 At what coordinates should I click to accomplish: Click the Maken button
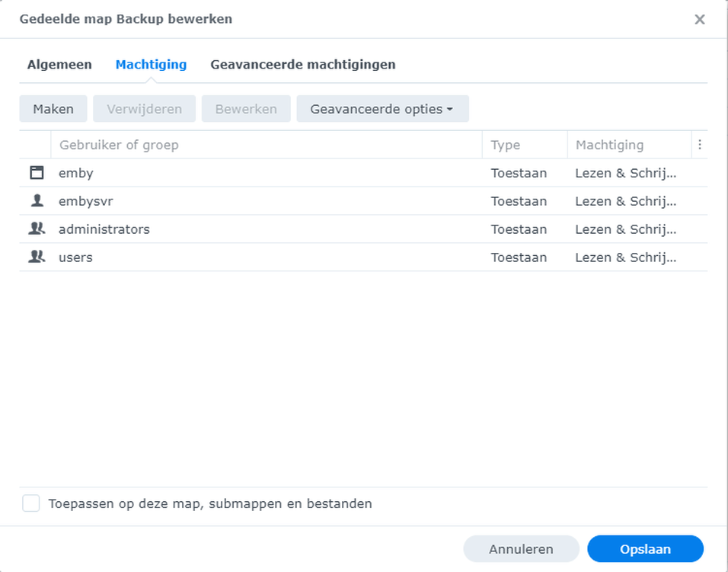(53, 109)
